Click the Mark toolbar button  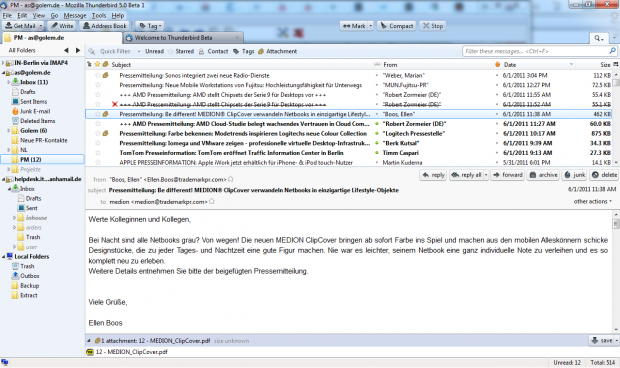354,26
